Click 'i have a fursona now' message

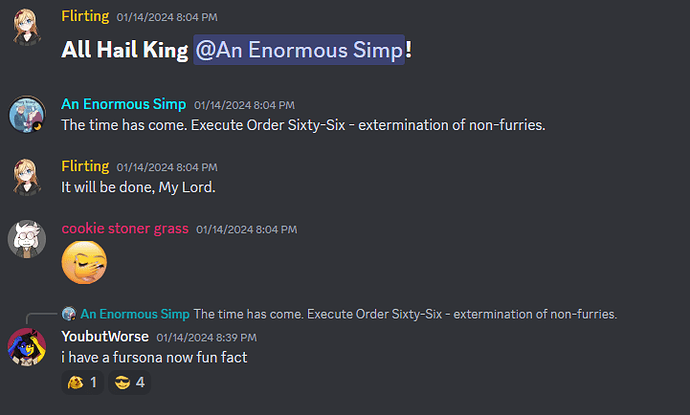pos(154,357)
